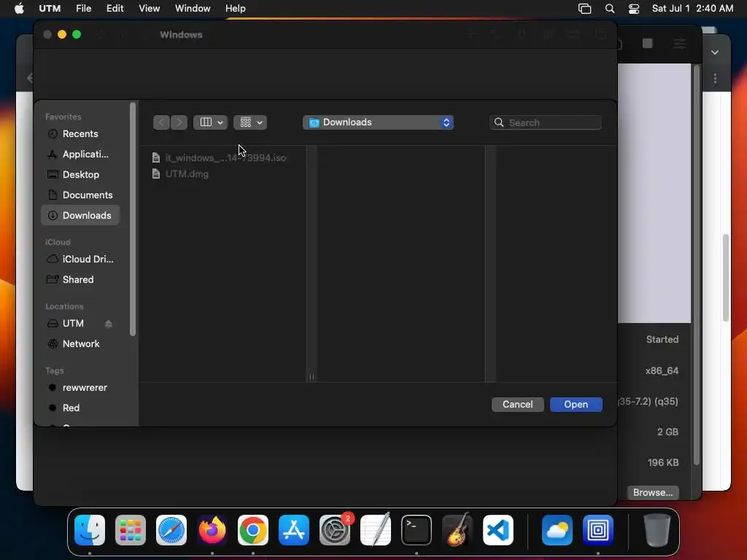This screenshot has width=747, height=560.
Task: Open the settings sliders icon in UTM window
Action: coord(679,44)
